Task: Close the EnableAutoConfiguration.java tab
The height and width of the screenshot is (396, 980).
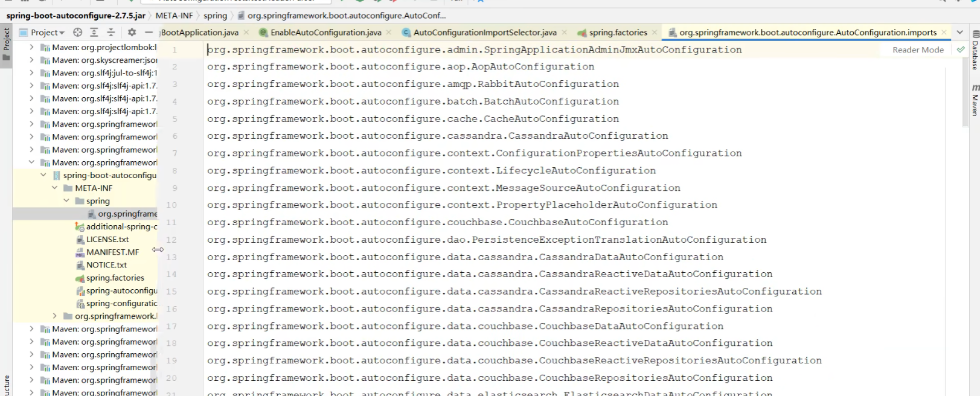Action: click(389, 33)
